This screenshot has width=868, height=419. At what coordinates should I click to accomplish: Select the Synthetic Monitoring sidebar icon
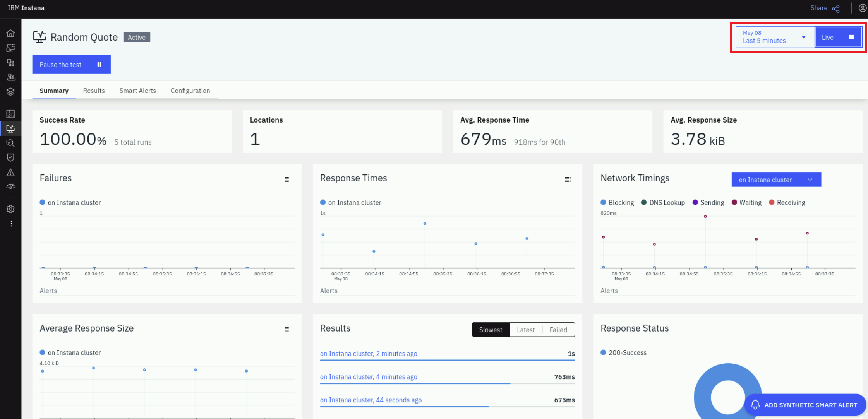tap(11, 128)
